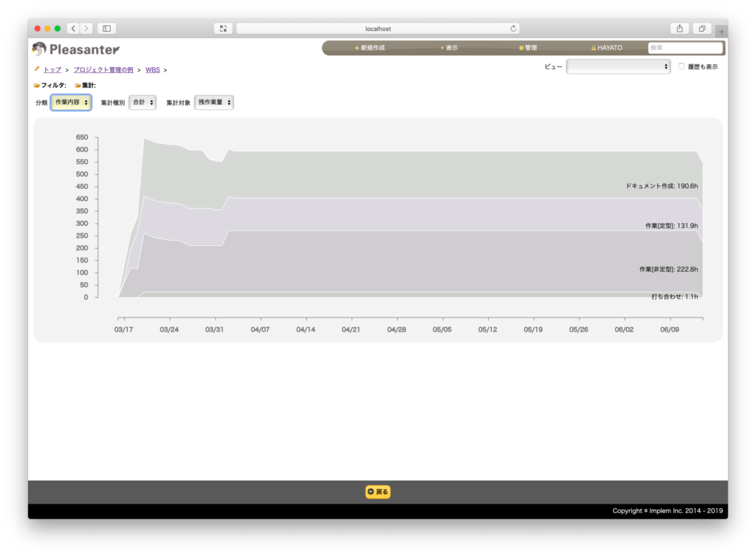756x556 pixels.
Task: Click the 650 y-axis value
Action: point(82,137)
